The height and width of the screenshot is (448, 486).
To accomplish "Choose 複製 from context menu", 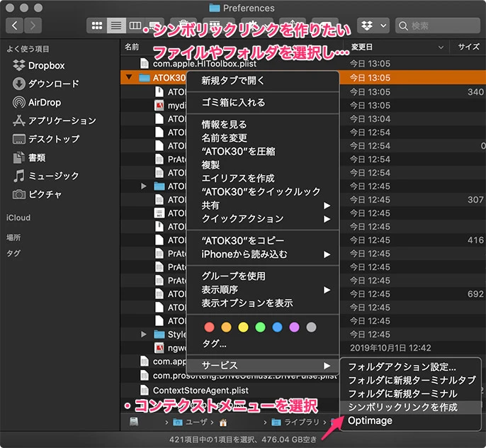I will pos(263,165).
